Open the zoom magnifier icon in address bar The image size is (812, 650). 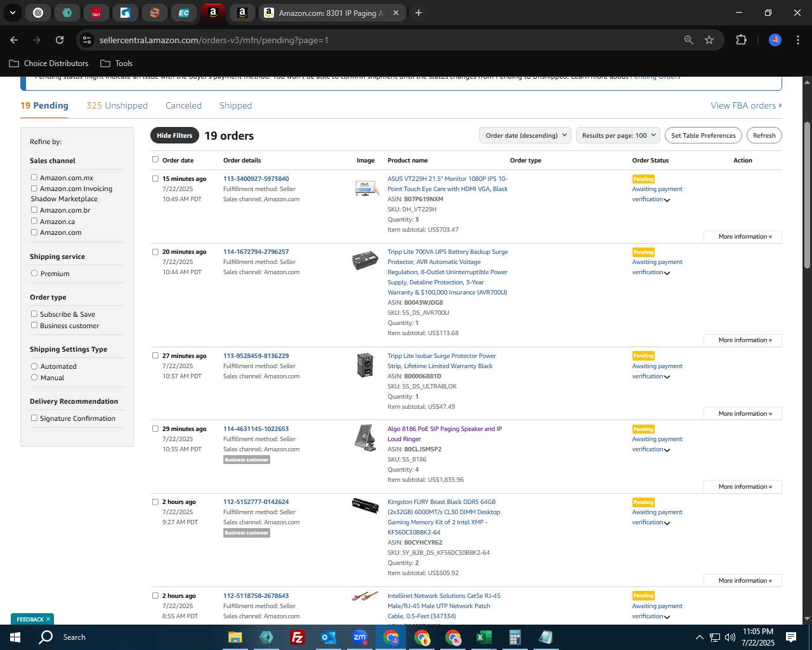(x=689, y=40)
